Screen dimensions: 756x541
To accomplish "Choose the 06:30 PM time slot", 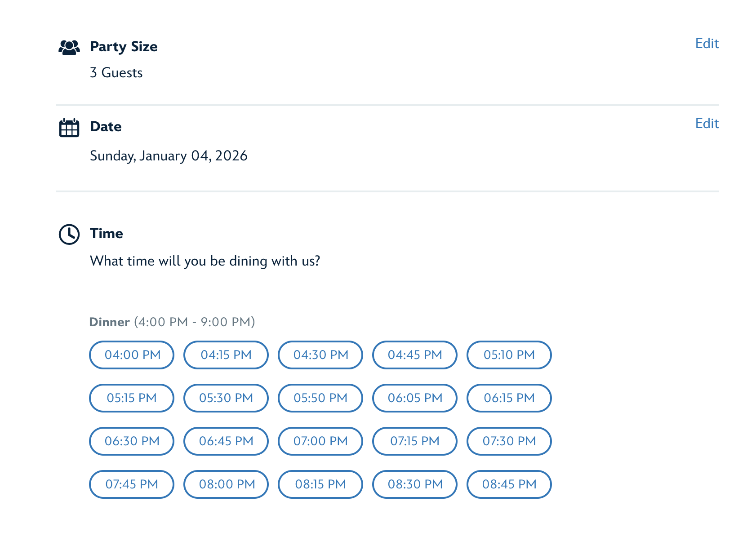I will [132, 441].
